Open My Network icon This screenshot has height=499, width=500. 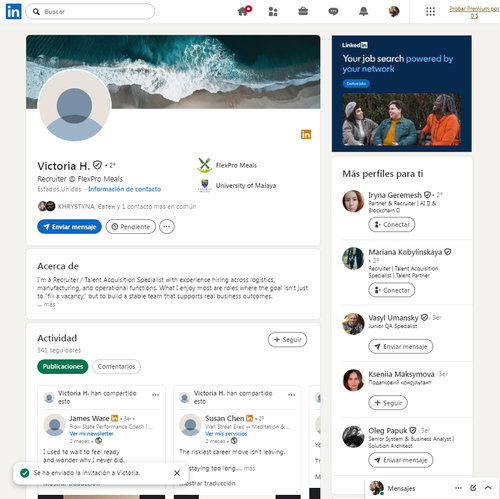tap(273, 12)
